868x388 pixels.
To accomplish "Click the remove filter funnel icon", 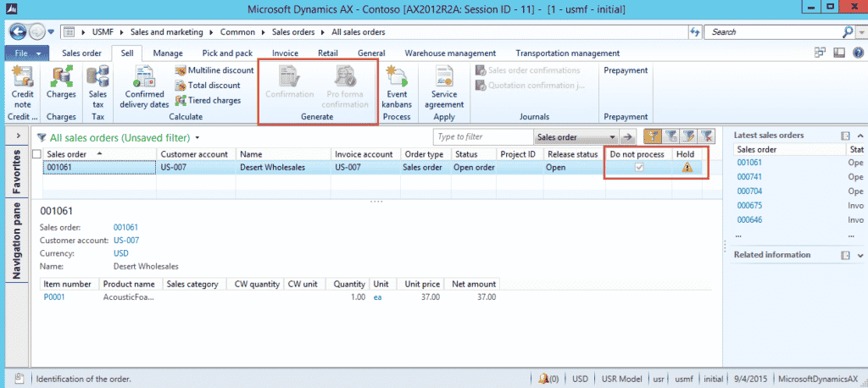I will (x=706, y=136).
